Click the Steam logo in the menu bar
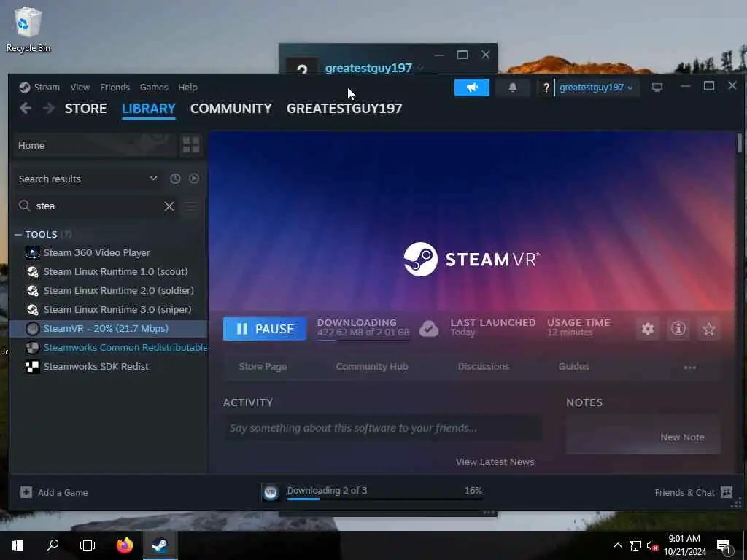The width and height of the screenshot is (747, 560). pos(25,87)
